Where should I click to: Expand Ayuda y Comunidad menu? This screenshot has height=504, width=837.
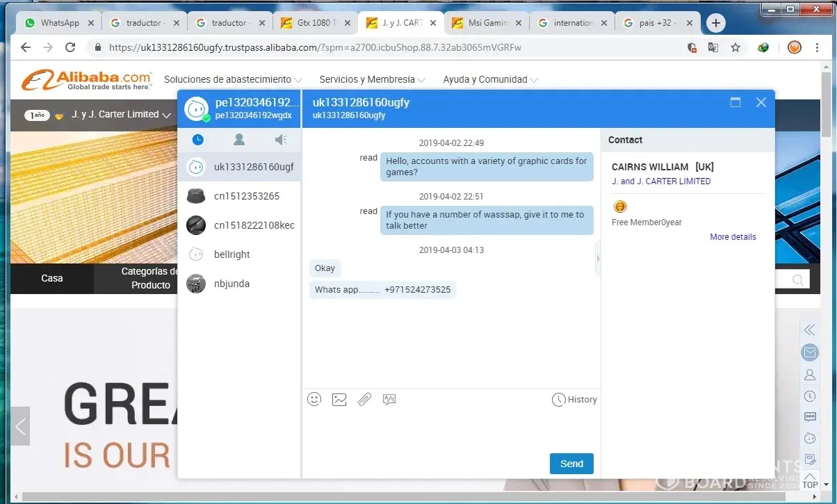pos(490,79)
